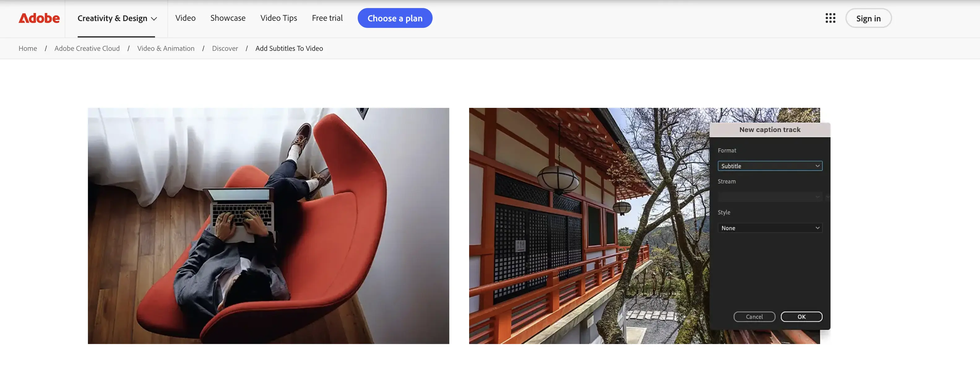The width and height of the screenshot is (980, 371).
Task: Click the Sign in button
Action: point(868,18)
